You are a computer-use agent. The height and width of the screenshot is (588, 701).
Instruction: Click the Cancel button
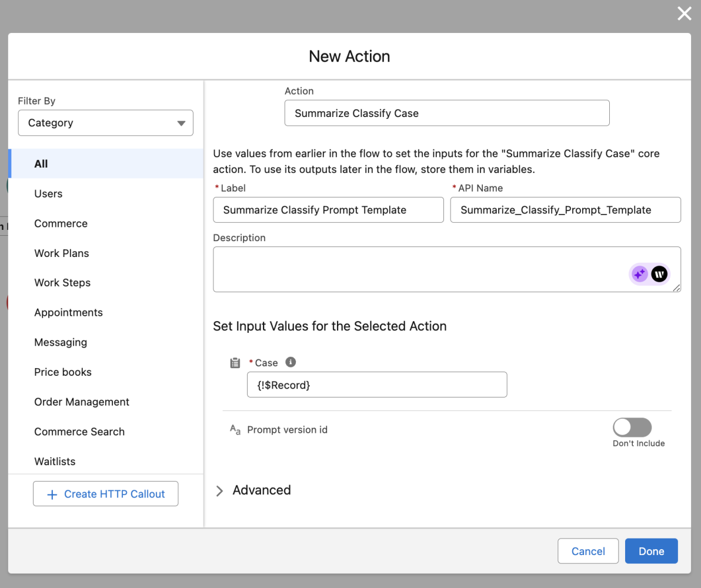click(x=587, y=551)
